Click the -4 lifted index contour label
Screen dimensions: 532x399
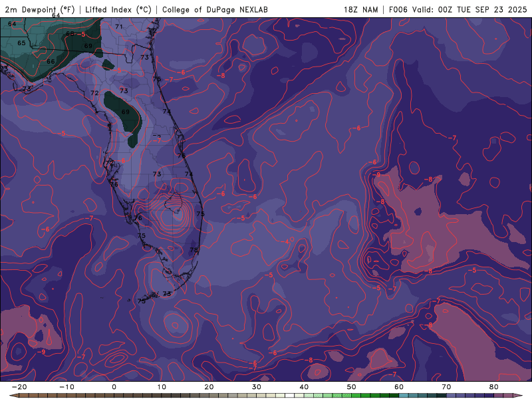(285, 241)
